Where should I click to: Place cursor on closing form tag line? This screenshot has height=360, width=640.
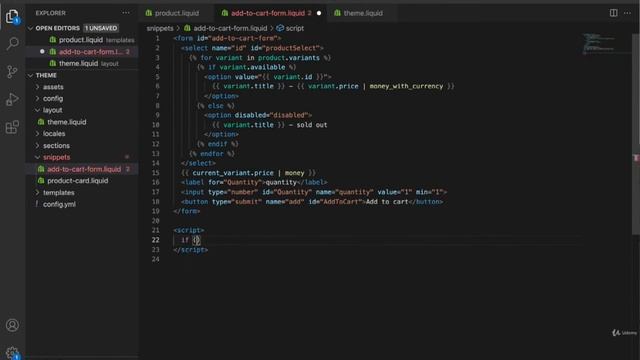(x=187, y=211)
